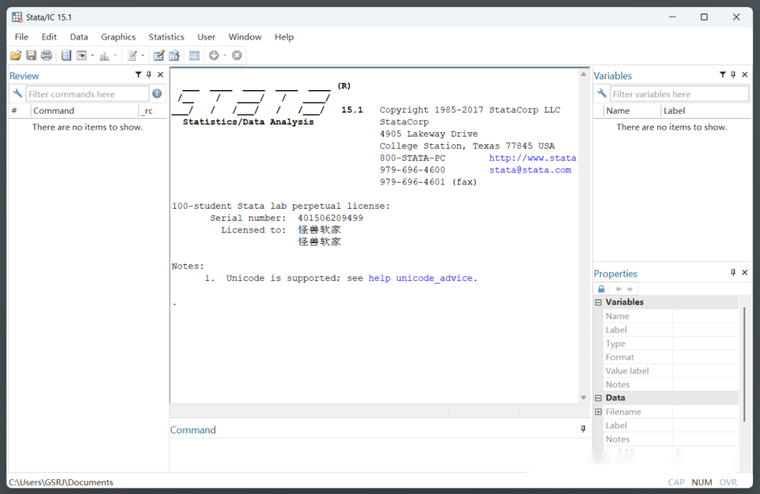Open the Graph icon dropdown arrow
Viewport: 760px width, 494px height.
coord(115,56)
